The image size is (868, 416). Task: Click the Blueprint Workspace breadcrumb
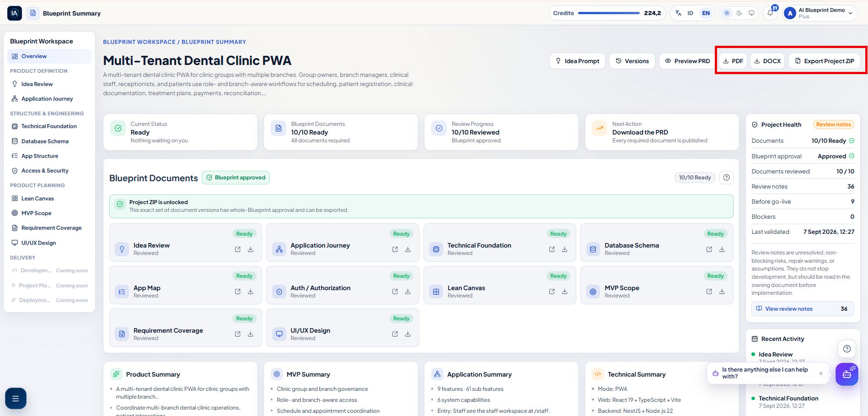(x=139, y=42)
